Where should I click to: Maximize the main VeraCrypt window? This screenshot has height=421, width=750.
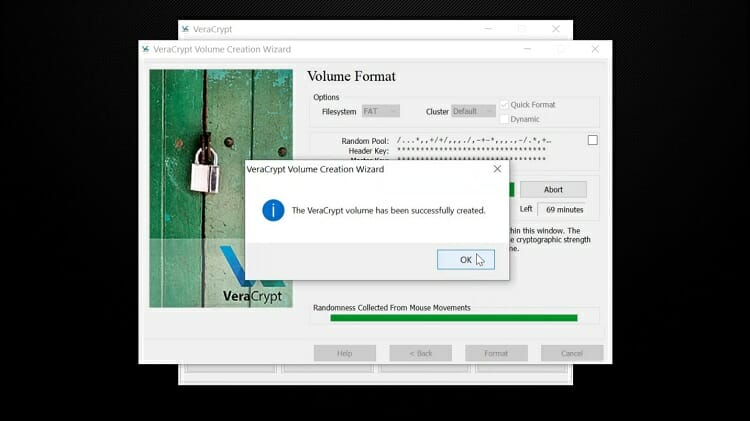[522, 29]
